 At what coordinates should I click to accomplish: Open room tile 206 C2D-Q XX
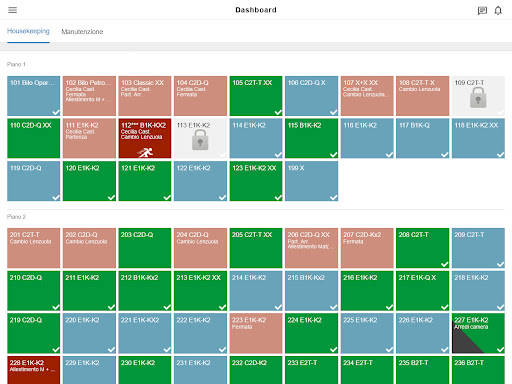(x=311, y=248)
